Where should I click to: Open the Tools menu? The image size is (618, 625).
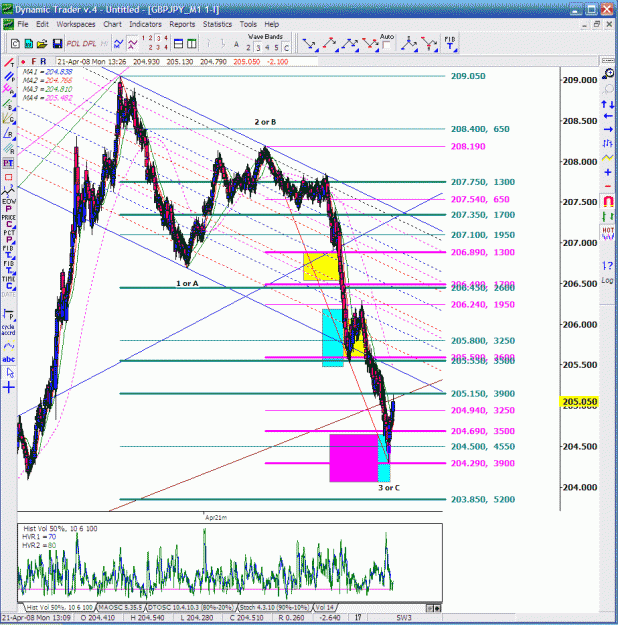click(x=248, y=24)
